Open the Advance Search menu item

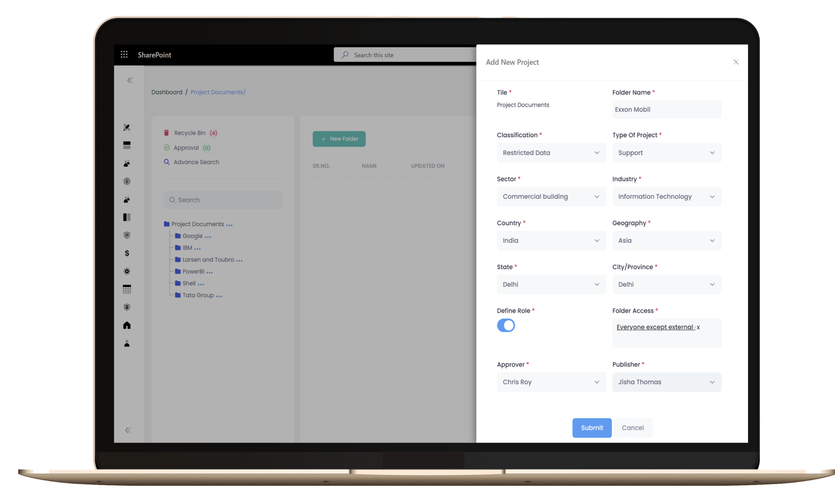(x=196, y=162)
